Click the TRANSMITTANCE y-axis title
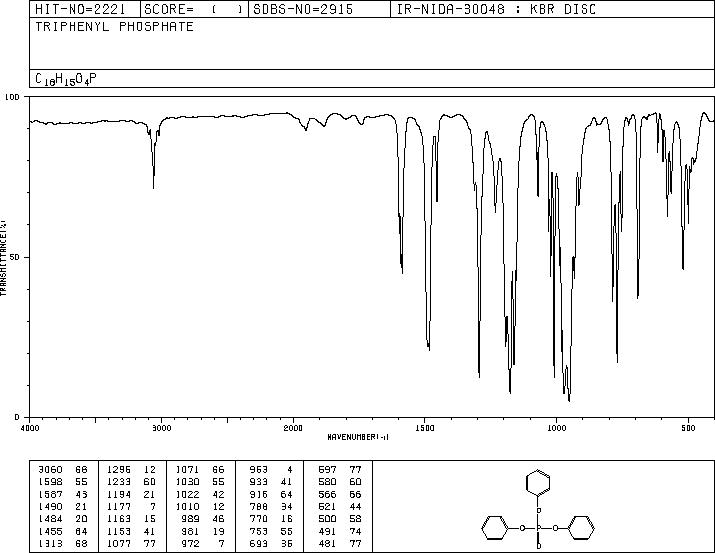The image size is (715, 553). pos(3,258)
